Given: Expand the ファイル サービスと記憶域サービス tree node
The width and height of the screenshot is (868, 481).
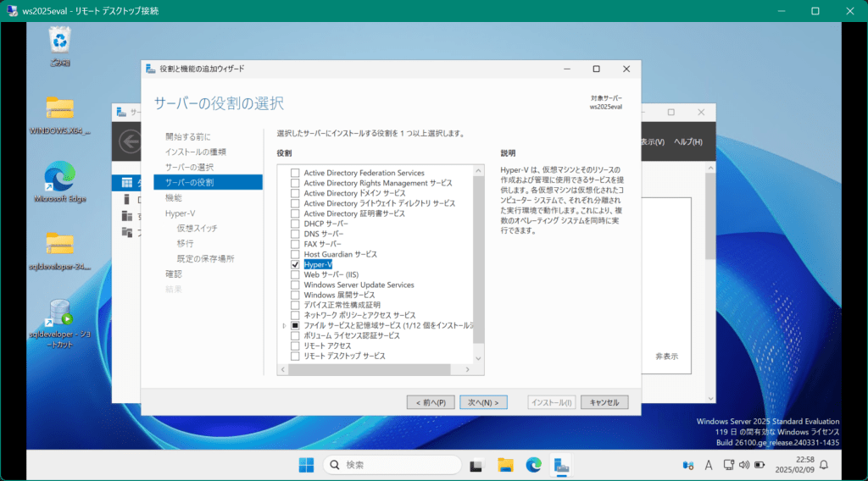Looking at the screenshot, I should click(x=284, y=325).
